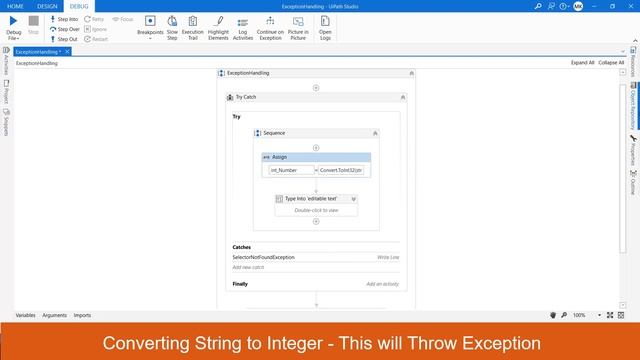Open the help menu icon
This screenshot has width=640, height=360.
tap(564, 6)
